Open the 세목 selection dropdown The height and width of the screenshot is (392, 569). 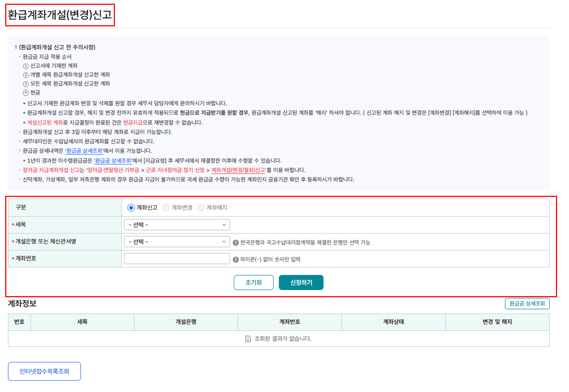[177, 225]
